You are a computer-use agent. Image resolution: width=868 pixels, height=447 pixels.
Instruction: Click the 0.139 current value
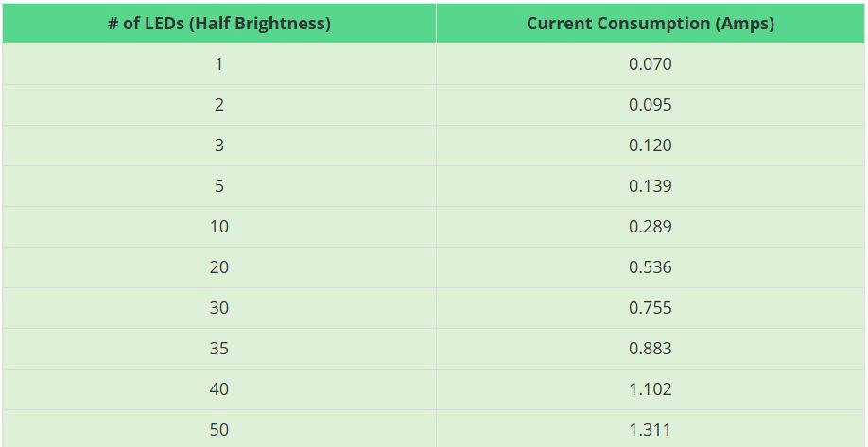[651, 186]
